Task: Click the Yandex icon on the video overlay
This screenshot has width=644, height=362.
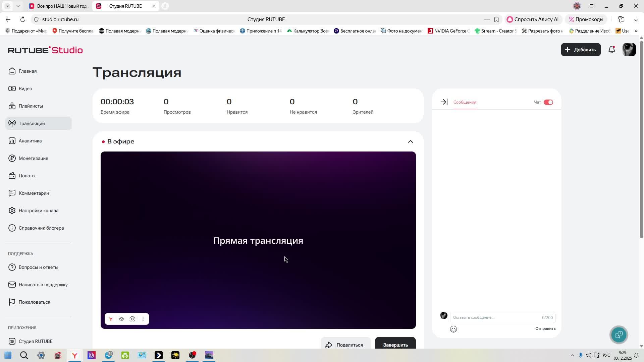Action: pyautogui.click(x=111, y=319)
